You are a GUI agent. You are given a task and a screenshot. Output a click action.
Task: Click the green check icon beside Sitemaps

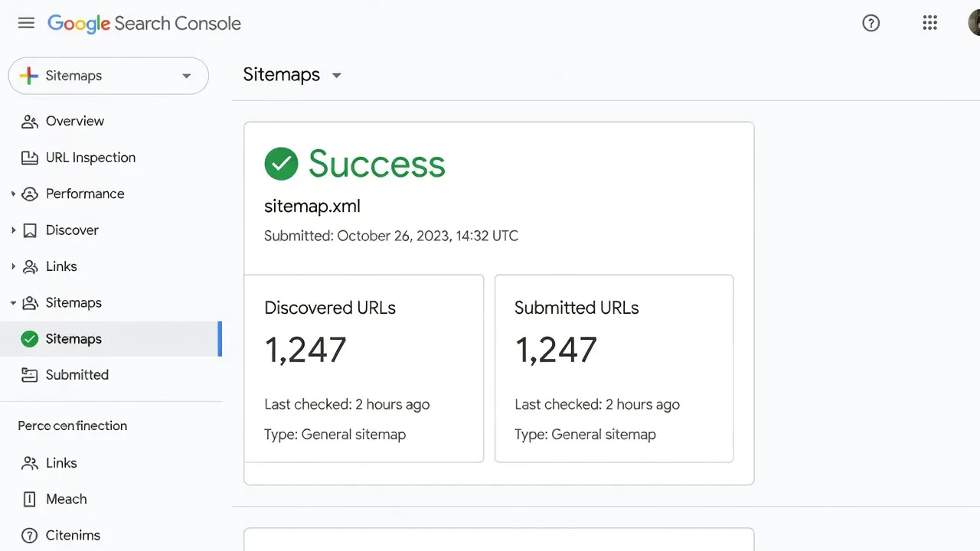[30, 339]
